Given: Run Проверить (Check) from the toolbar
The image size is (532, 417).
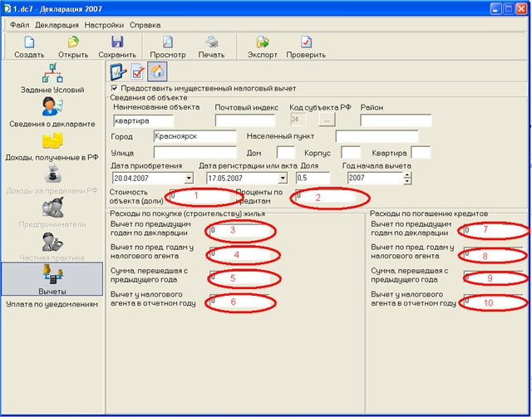Looking at the screenshot, I should (306, 43).
